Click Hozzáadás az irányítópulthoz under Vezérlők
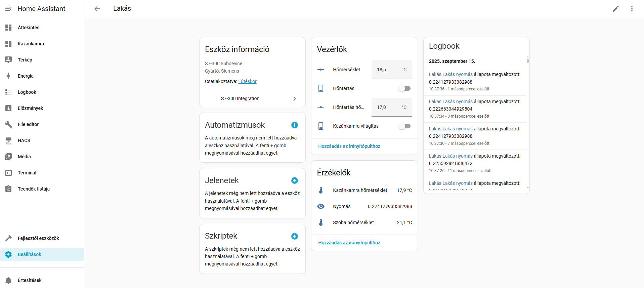Viewport: 644px width, 288px height. [349, 146]
